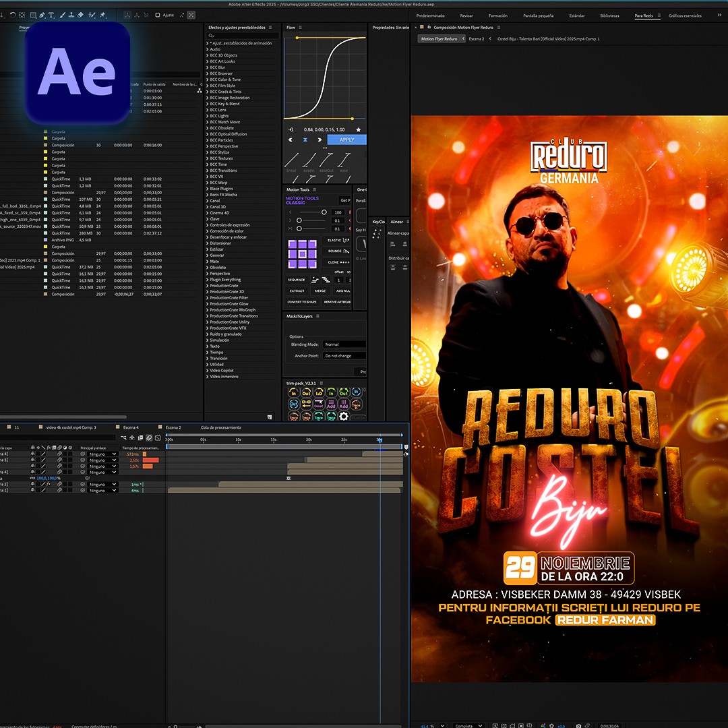Select the Eraser tool
The width and height of the screenshot is (728, 728).
point(80,15)
